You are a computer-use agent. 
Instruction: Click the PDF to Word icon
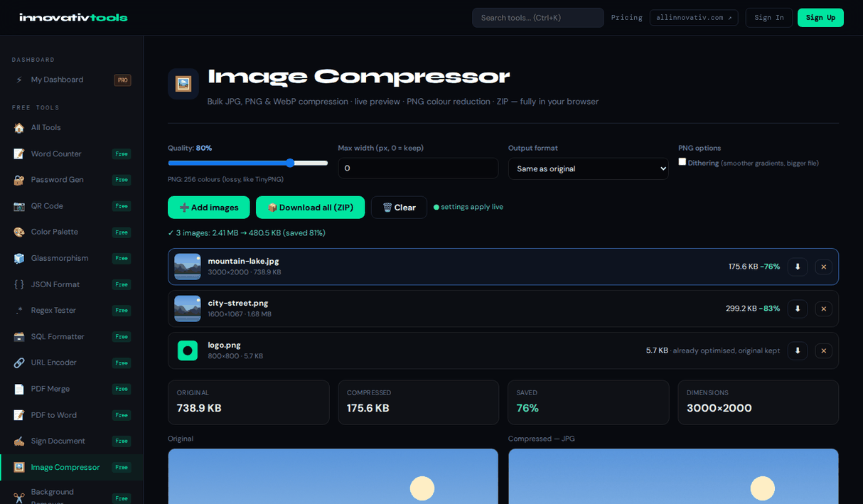pyautogui.click(x=19, y=414)
